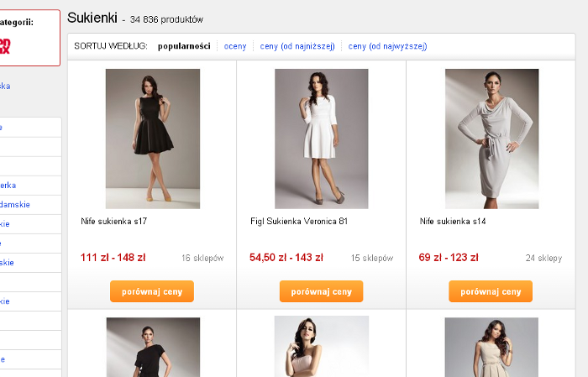Open the beige dress thumbnail in second row
Image resolution: width=588 pixels, height=377 pixels.
491,347
